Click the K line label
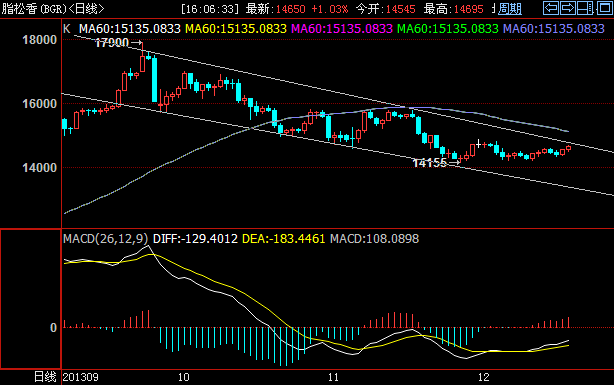The width and height of the screenshot is (614, 385). 67,29
